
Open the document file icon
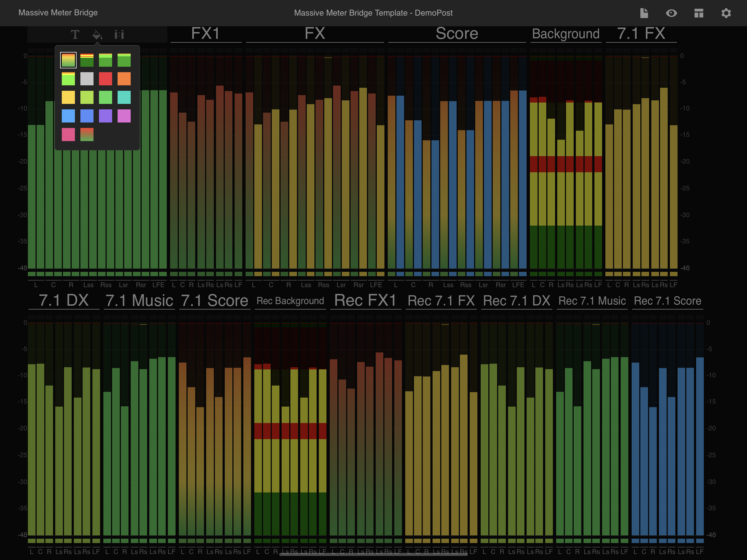click(644, 13)
